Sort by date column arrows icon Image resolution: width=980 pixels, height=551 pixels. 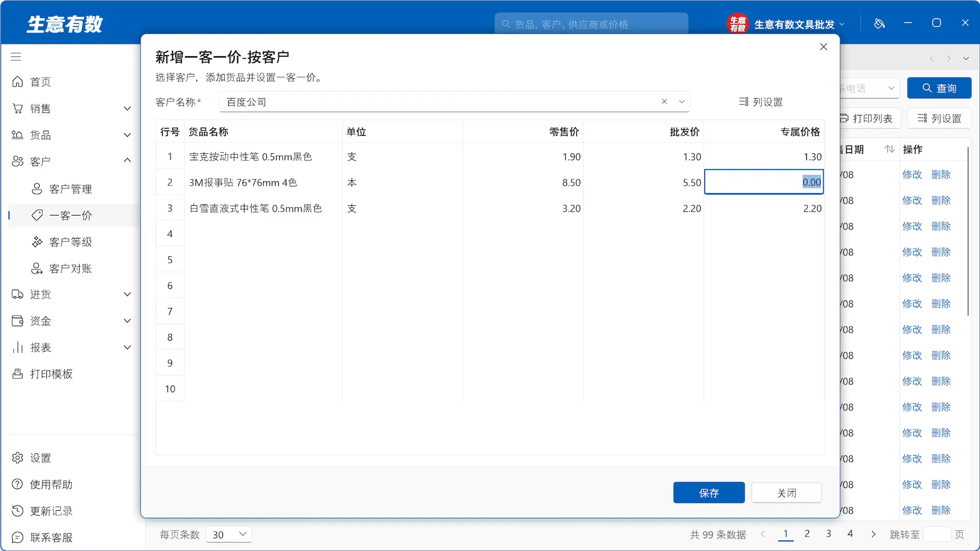coord(890,149)
